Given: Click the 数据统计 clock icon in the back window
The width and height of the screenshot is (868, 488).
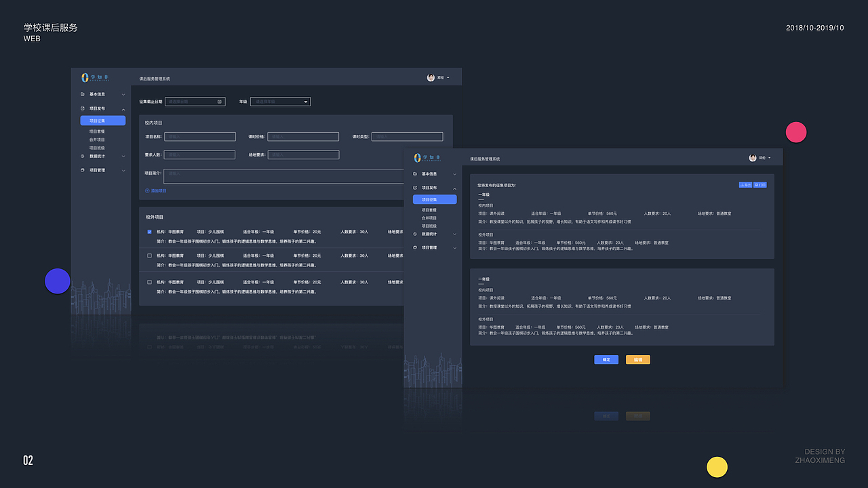Looking at the screenshot, I should (x=83, y=156).
